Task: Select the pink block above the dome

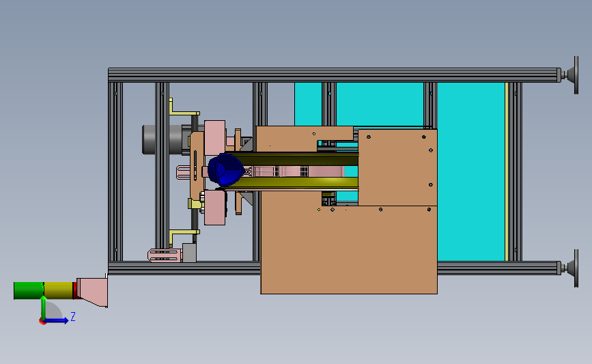Action: 215,137
